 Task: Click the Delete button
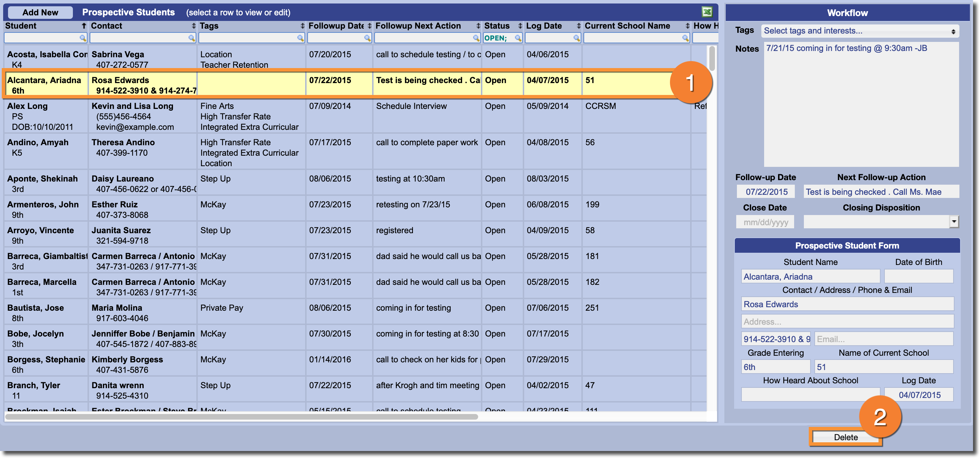[845, 437]
